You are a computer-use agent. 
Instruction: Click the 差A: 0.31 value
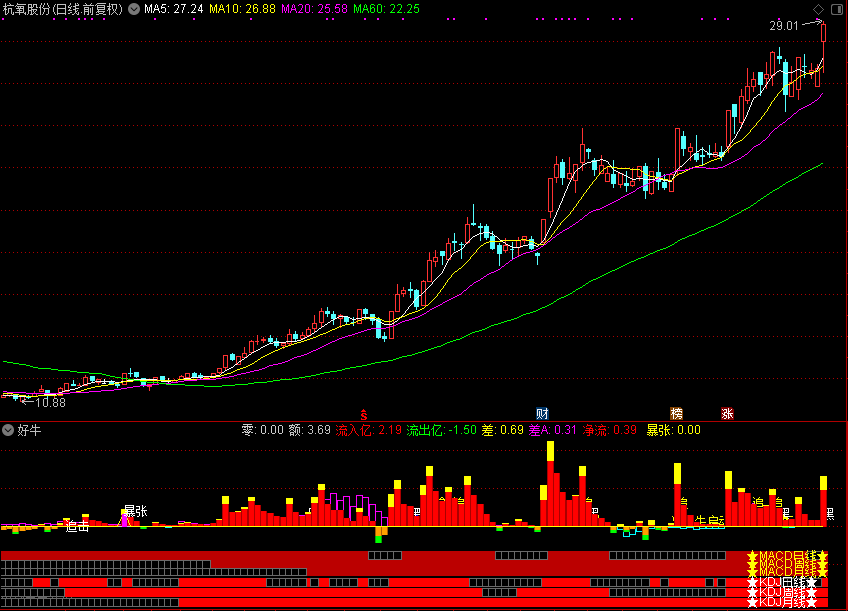[552, 430]
